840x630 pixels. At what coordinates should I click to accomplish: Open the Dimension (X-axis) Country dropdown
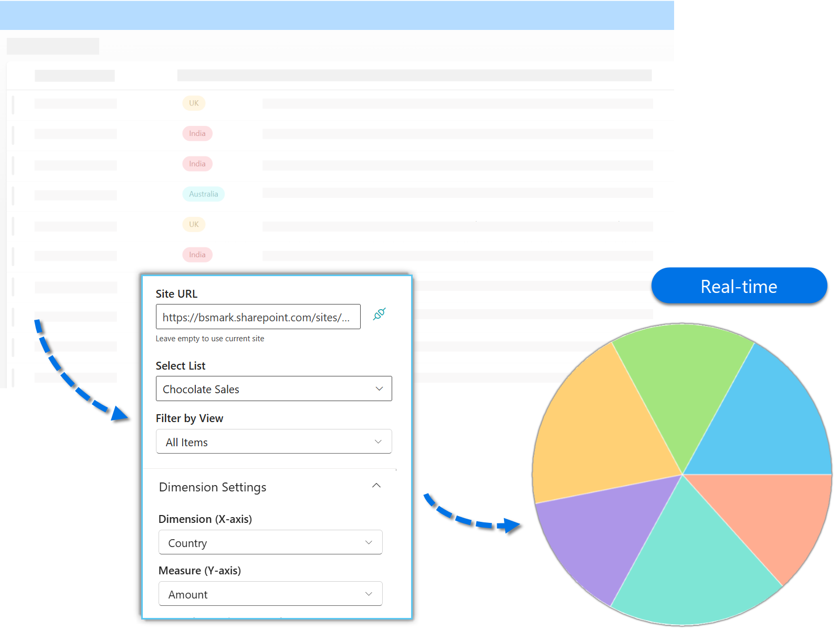tap(270, 542)
